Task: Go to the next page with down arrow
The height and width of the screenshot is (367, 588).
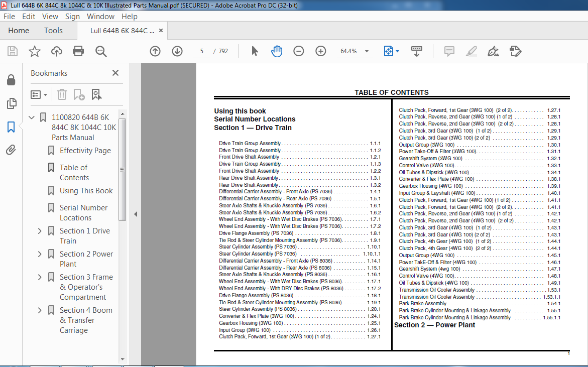Action: pyautogui.click(x=177, y=51)
